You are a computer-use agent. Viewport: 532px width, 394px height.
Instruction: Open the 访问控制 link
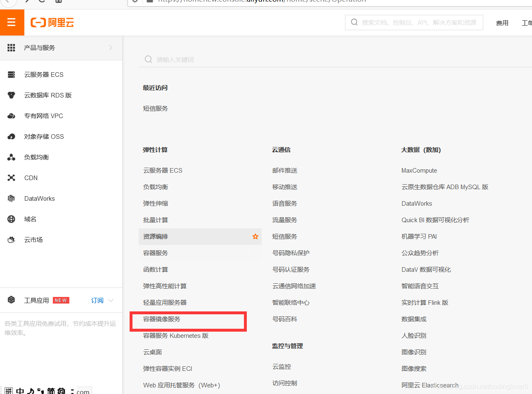point(285,383)
